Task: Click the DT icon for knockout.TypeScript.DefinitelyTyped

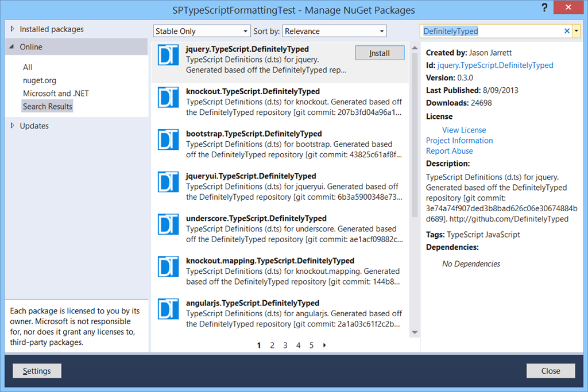Action: pos(168,98)
